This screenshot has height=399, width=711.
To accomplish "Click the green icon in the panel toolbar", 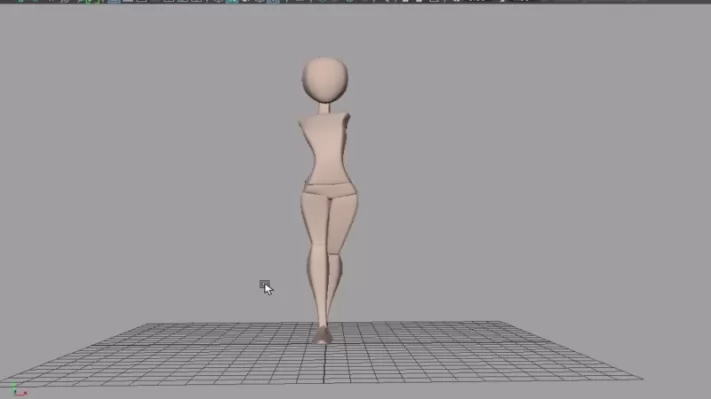I will 91,1.
